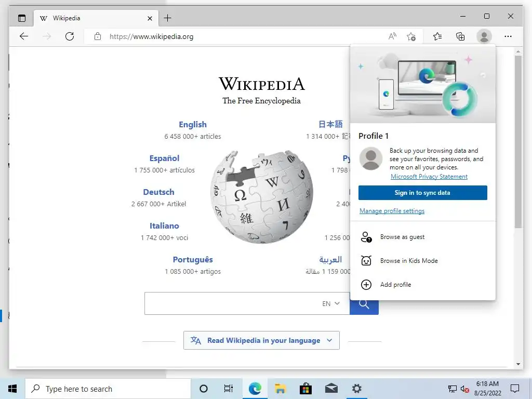Open the EN search language dropdown
532x399 pixels.
331,303
